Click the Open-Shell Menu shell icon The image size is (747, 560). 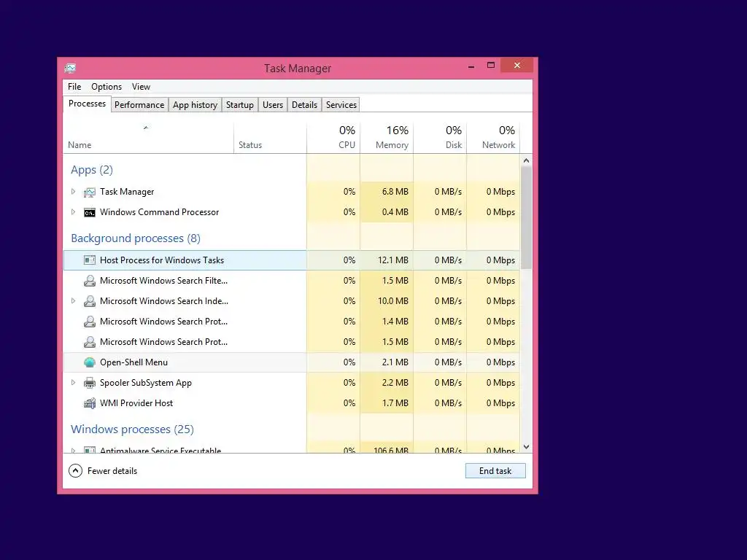point(90,362)
